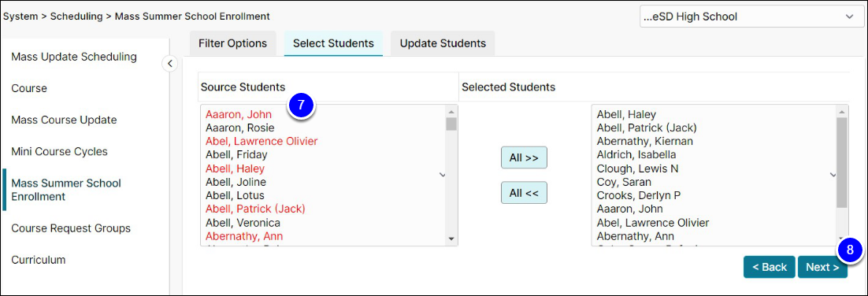The image size is (868, 296).
Task: Switch to the Filter Options tab
Action: [x=232, y=43]
